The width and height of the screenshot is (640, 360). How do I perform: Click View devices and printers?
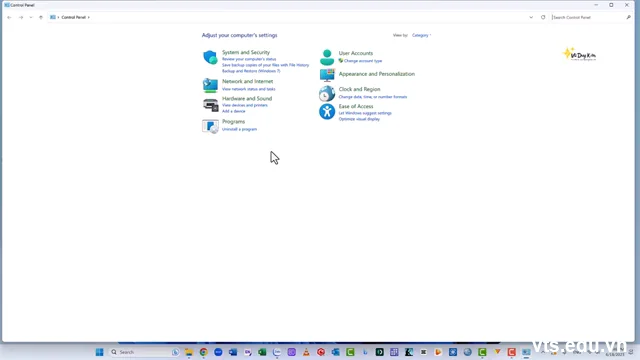[244, 105]
